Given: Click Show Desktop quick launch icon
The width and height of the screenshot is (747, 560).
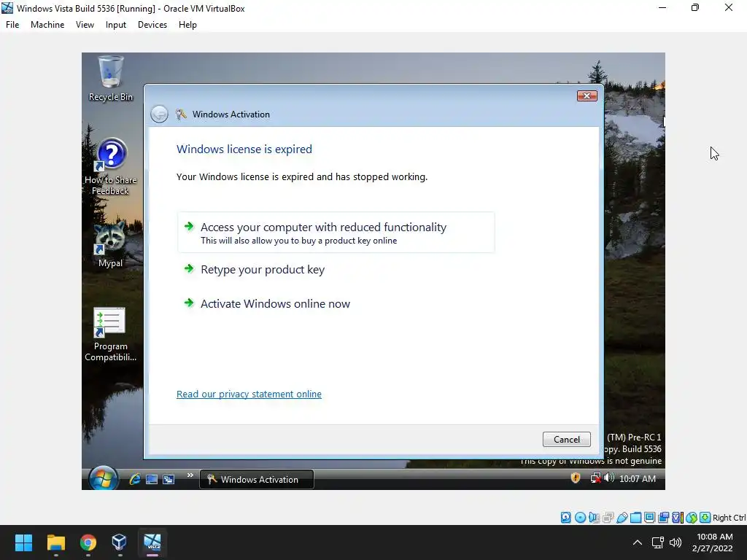Looking at the screenshot, I should tap(152, 480).
